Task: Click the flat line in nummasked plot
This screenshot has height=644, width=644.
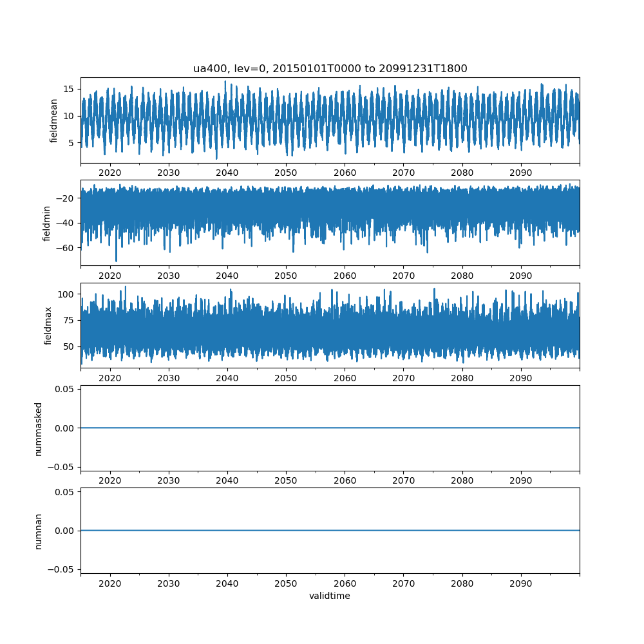Action: [330, 428]
